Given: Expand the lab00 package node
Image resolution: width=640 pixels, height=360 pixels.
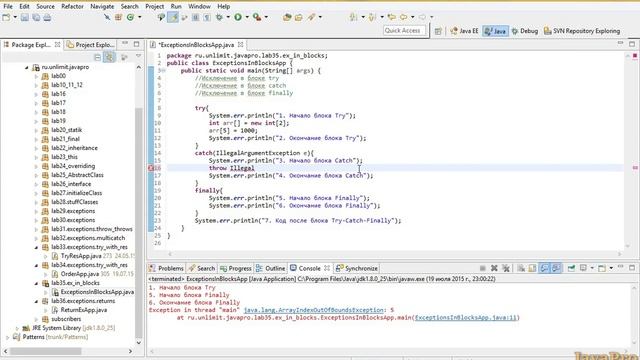Looking at the screenshot, I should 36,76.
